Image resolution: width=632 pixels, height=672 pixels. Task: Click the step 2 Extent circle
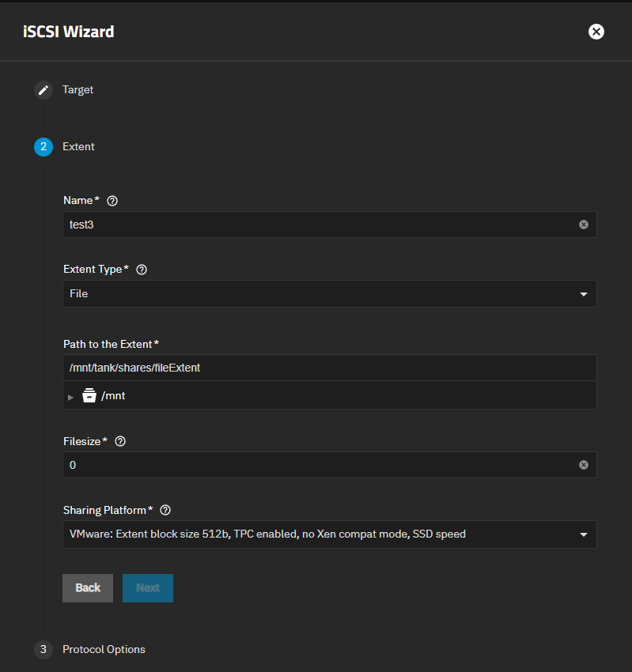(43, 146)
